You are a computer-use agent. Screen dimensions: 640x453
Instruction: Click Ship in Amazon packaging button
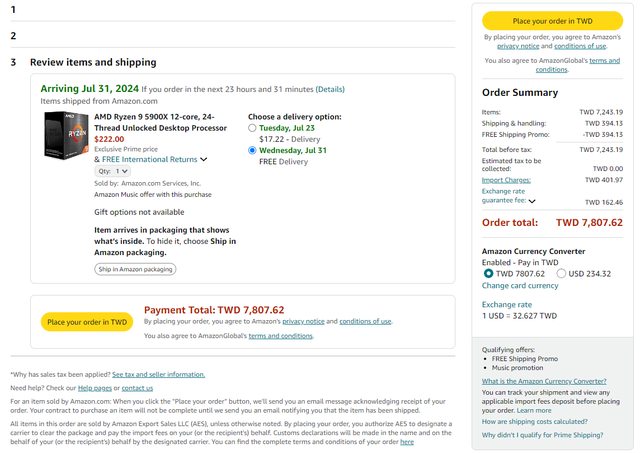click(135, 268)
